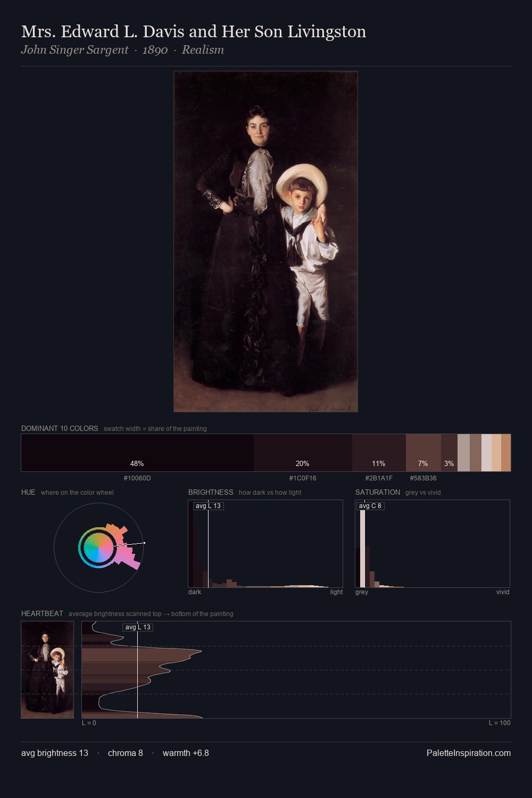Image resolution: width=532 pixels, height=798 pixels.
Task: Click 'grey vs vivid' caption
Action: point(423,493)
